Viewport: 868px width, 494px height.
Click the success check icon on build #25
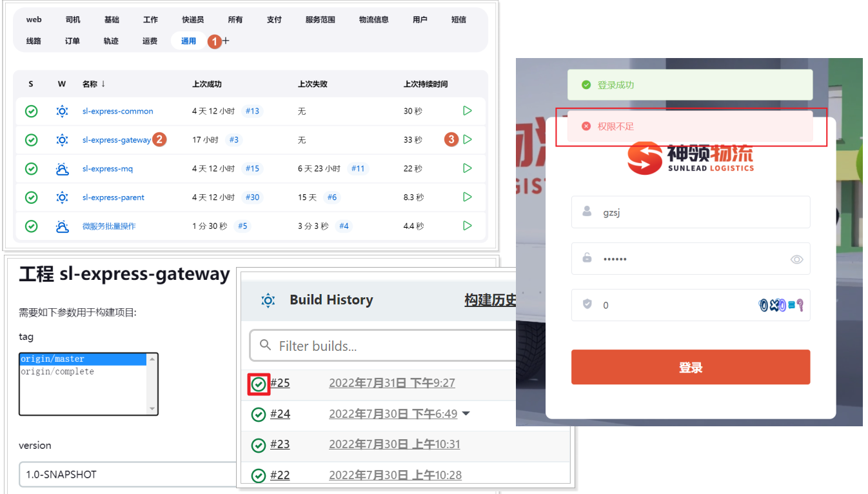click(258, 384)
